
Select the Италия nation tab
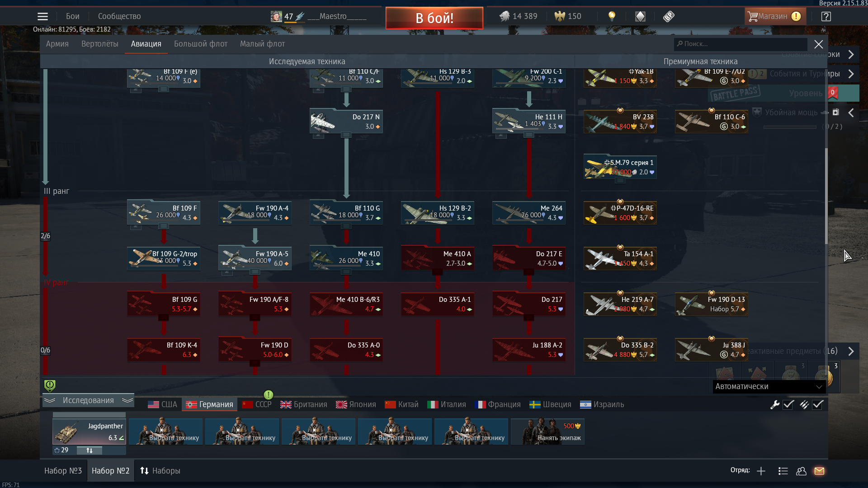[x=447, y=404]
